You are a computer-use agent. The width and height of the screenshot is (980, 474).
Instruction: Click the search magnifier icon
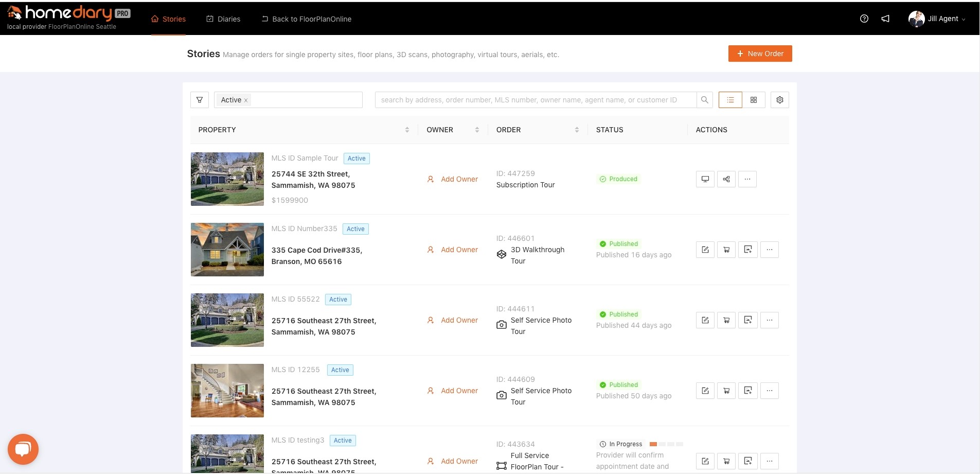(x=704, y=100)
